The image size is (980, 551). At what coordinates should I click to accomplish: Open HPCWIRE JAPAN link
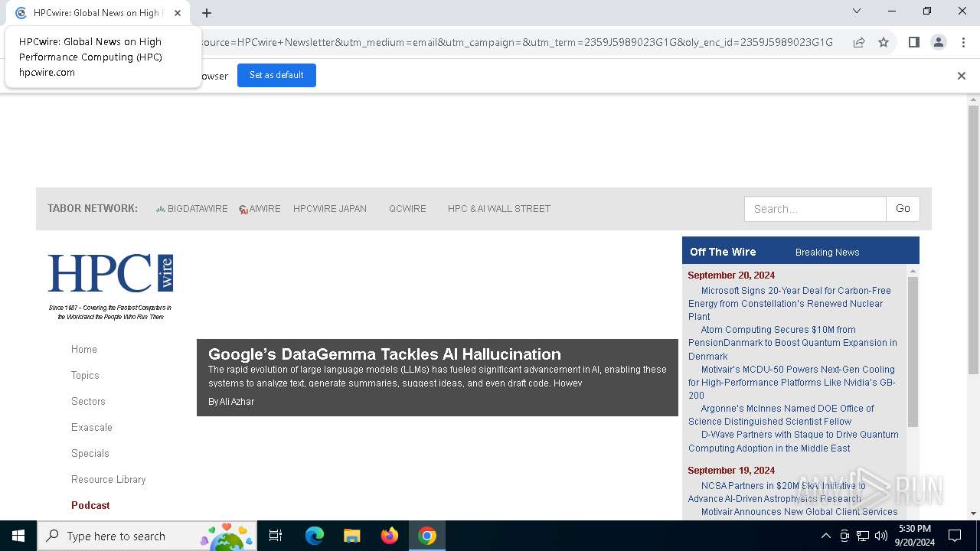pos(330,209)
